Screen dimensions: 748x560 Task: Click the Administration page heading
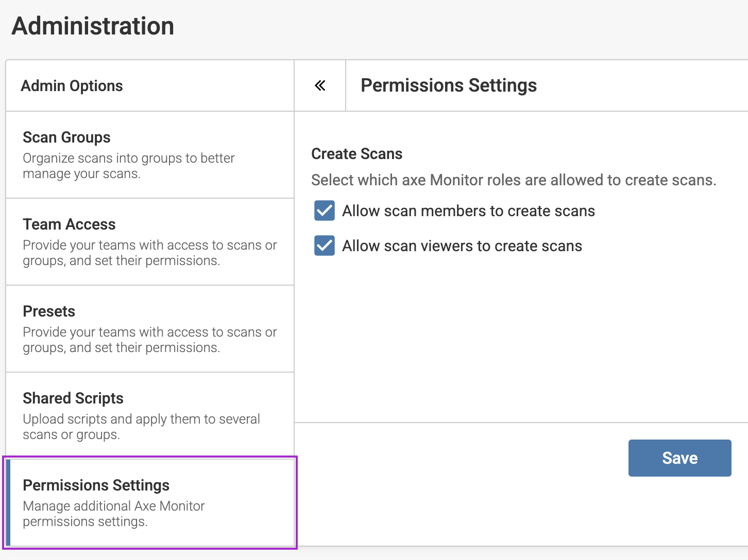pos(93,26)
